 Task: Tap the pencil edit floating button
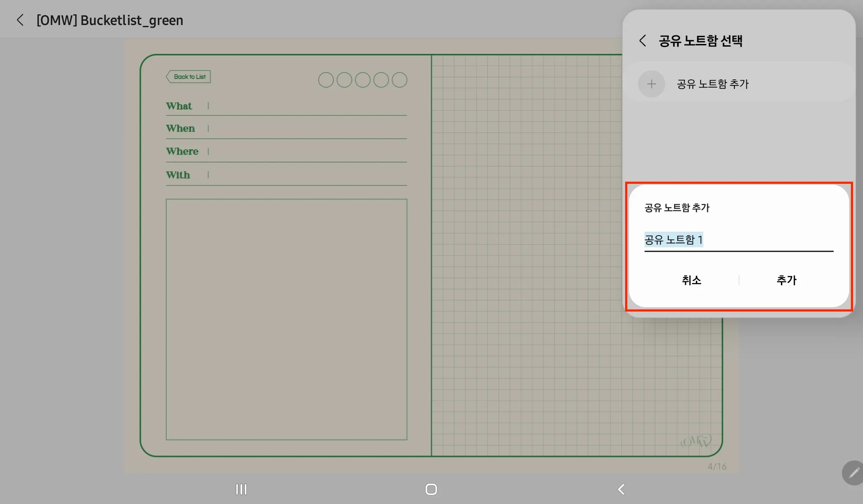853,473
